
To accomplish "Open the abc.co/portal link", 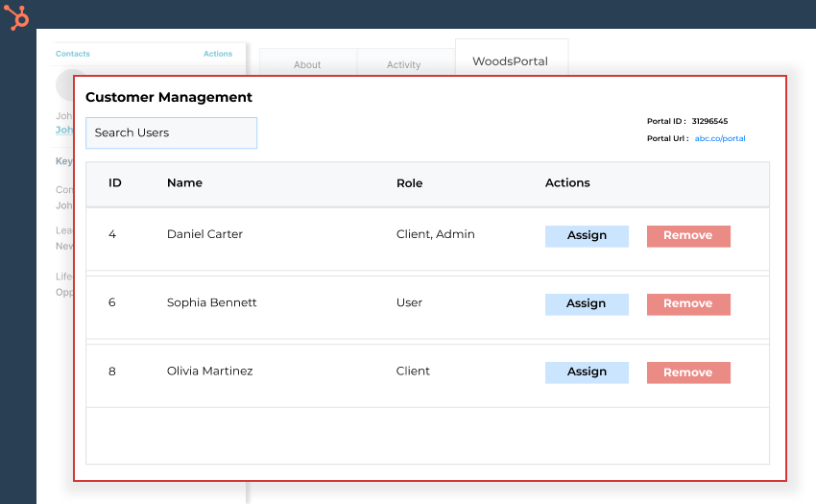I will coord(720,138).
